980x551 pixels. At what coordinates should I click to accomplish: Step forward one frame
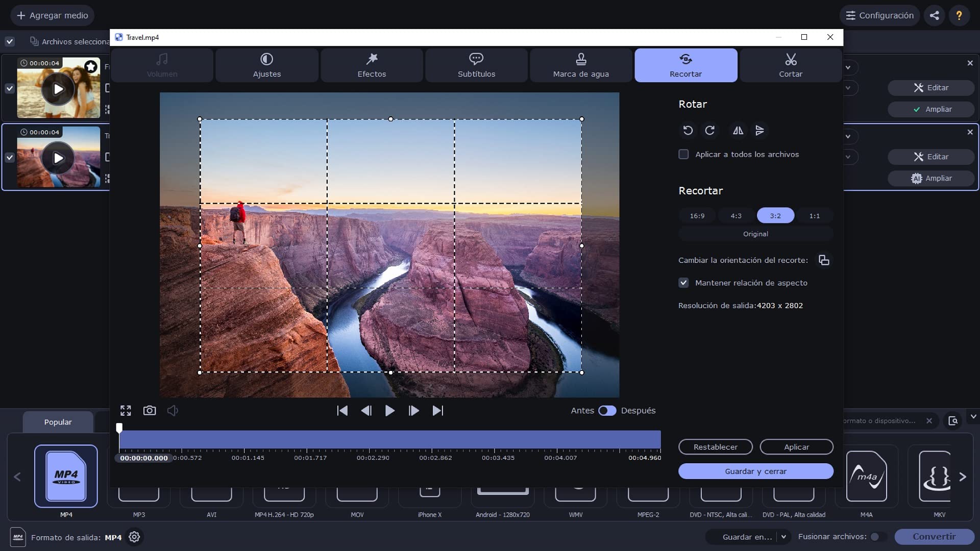coord(413,411)
